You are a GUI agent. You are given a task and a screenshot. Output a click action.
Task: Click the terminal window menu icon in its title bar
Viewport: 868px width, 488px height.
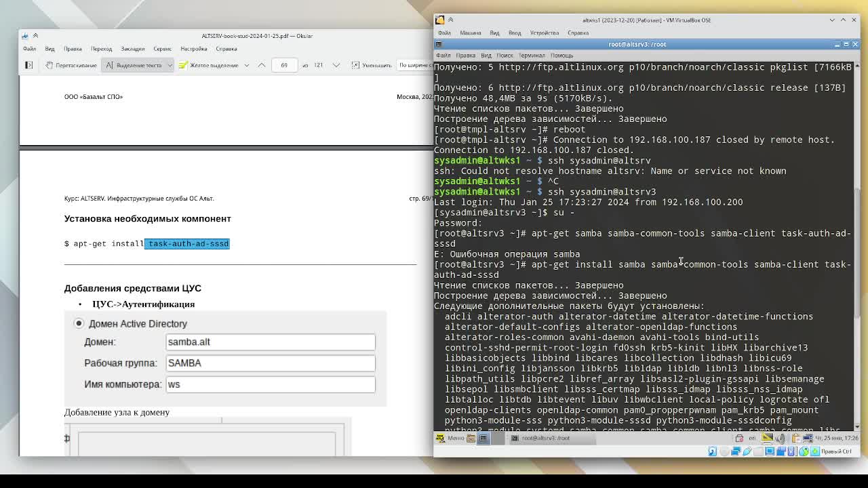pyautogui.click(x=438, y=44)
